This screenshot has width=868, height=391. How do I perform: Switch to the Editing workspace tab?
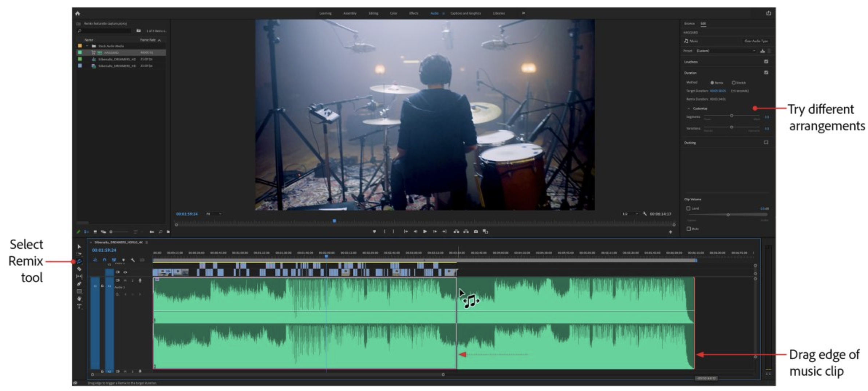[x=373, y=13]
